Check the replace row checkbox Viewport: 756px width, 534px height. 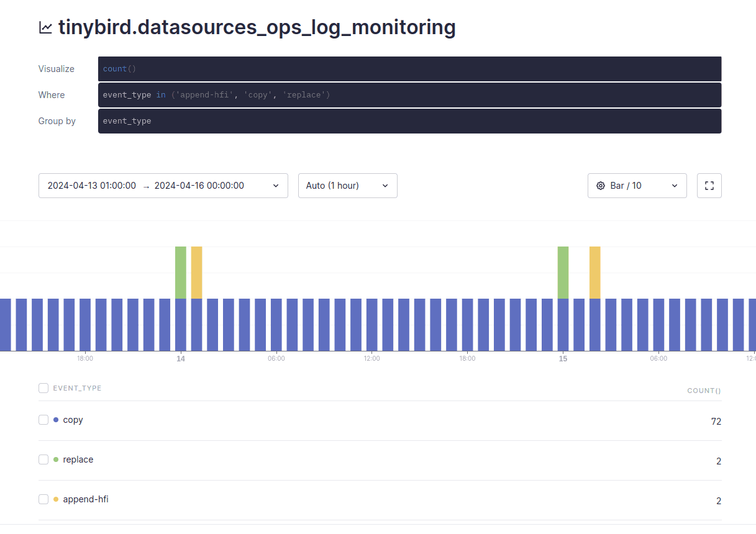(43, 459)
